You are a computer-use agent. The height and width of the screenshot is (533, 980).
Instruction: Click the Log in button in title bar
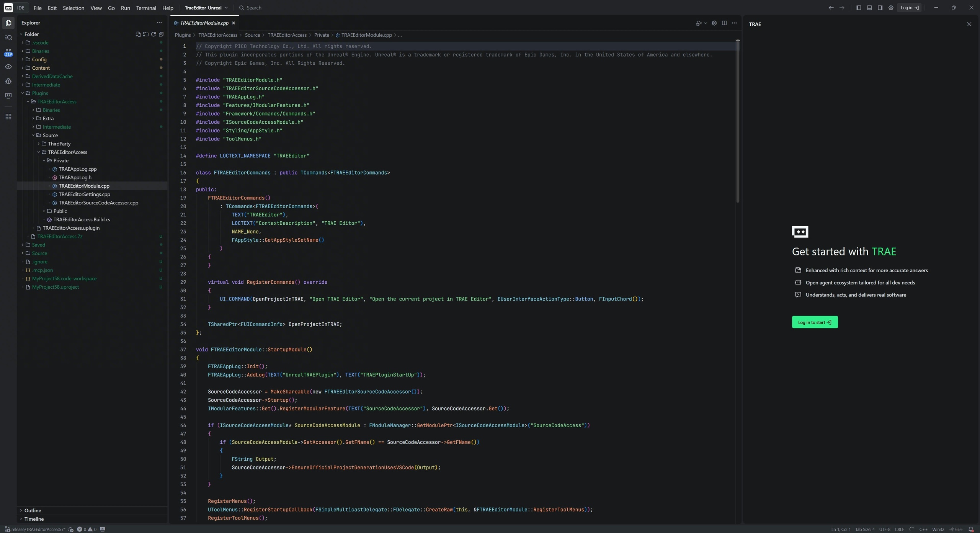909,8
